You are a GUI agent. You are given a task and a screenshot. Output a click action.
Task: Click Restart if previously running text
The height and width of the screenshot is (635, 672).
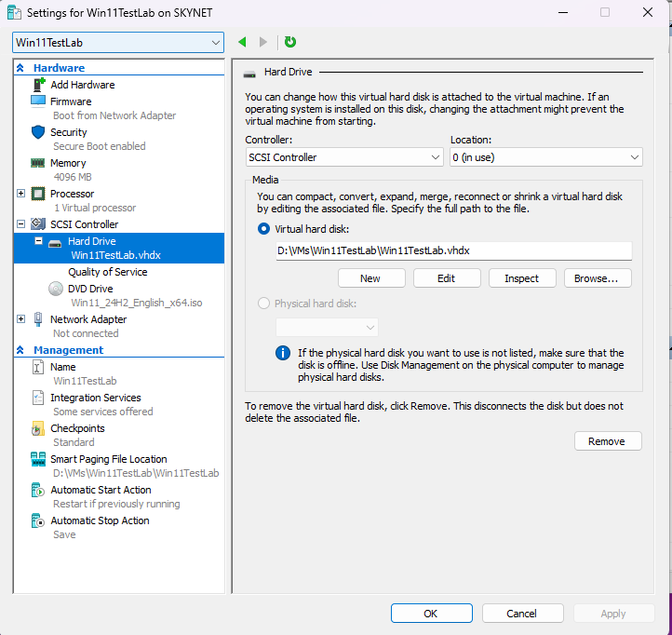(116, 504)
